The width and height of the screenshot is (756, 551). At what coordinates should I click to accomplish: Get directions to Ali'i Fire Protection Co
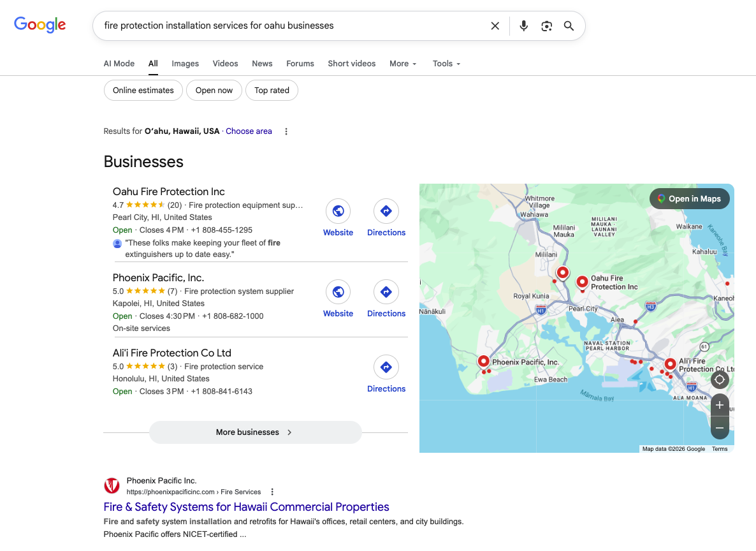pos(386,367)
